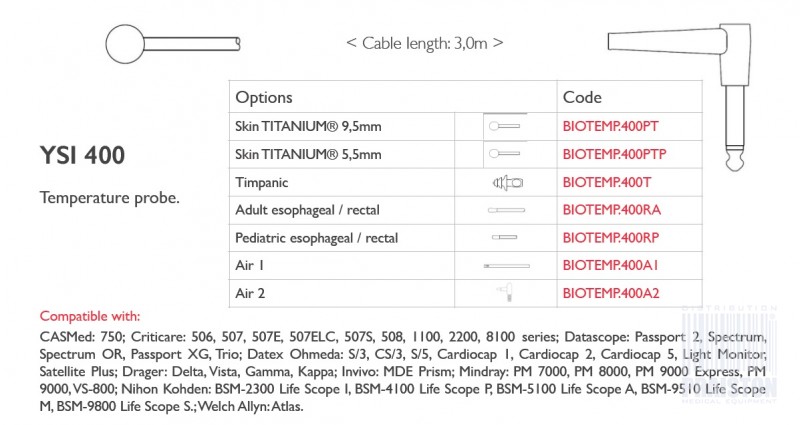Click the Adult esophageal / rectal probe icon
Viewport: 800px width, 425px height.
point(505,211)
